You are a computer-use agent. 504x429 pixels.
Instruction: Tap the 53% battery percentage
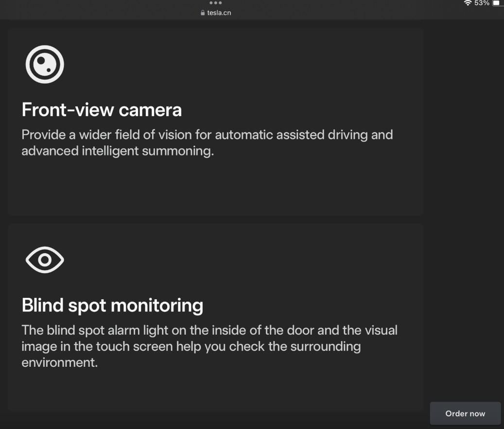pos(482,3)
